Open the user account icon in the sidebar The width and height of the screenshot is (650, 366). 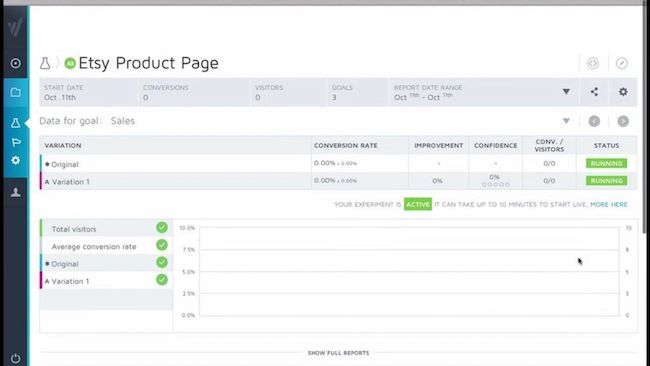tap(16, 192)
